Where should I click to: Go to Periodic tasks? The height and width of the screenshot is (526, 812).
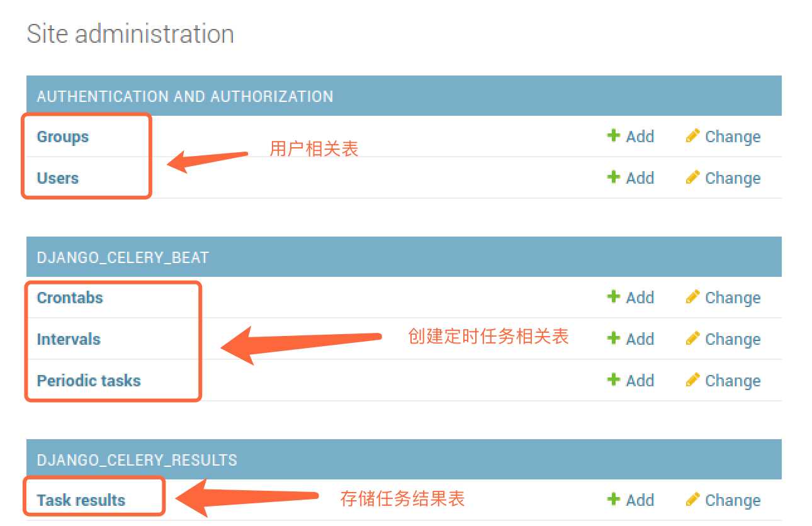tap(89, 381)
